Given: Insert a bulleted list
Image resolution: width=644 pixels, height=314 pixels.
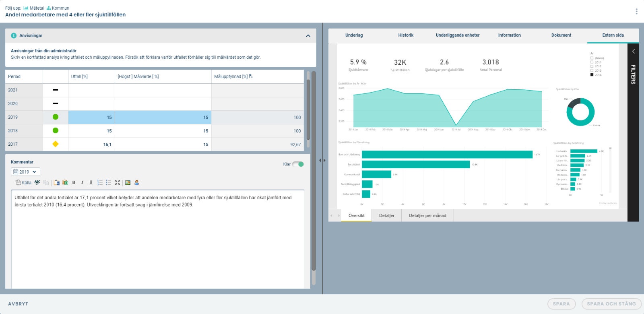Looking at the screenshot, I should click(x=108, y=183).
